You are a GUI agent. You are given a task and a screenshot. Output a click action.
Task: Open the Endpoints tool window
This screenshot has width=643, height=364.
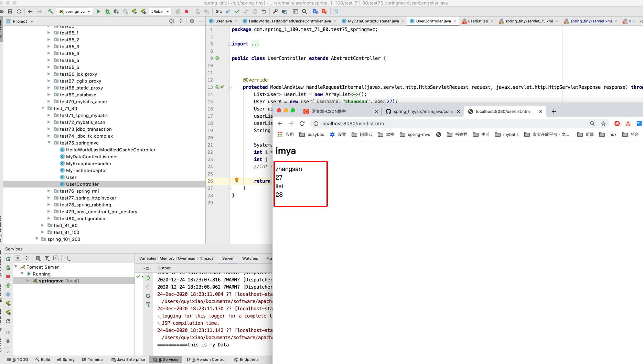[246, 360]
